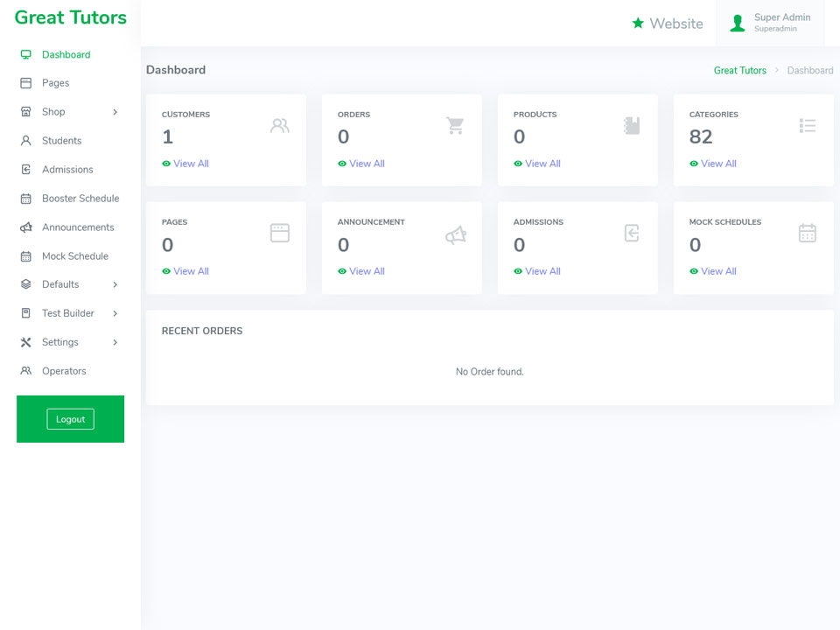Open Students in the sidebar menu
This screenshot has width=840, height=630.
pos(61,140)
